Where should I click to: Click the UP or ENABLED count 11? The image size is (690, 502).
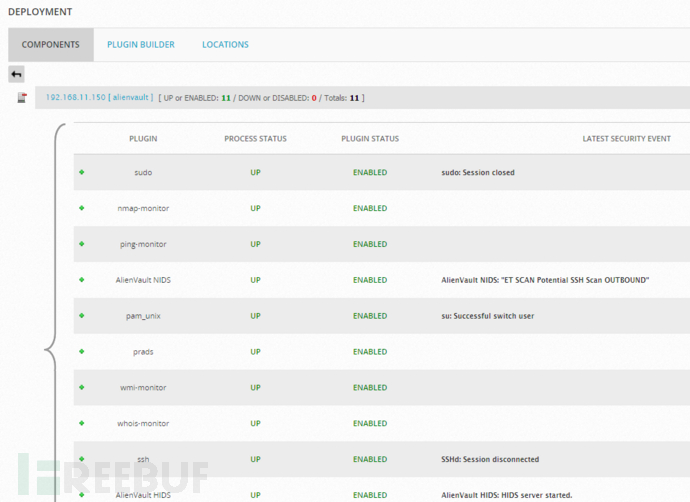(x=226, y=98)
